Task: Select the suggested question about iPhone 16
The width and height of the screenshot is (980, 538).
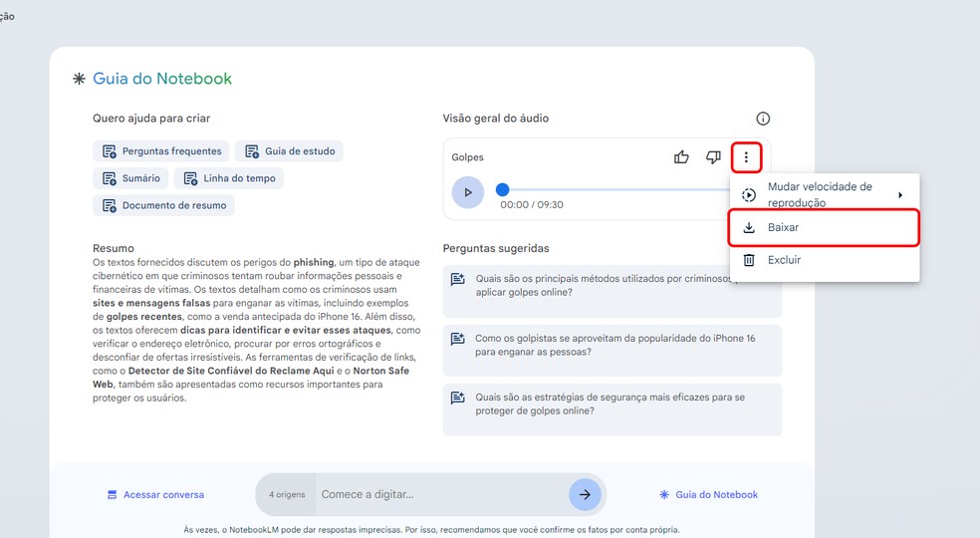Action: [612, 351]
